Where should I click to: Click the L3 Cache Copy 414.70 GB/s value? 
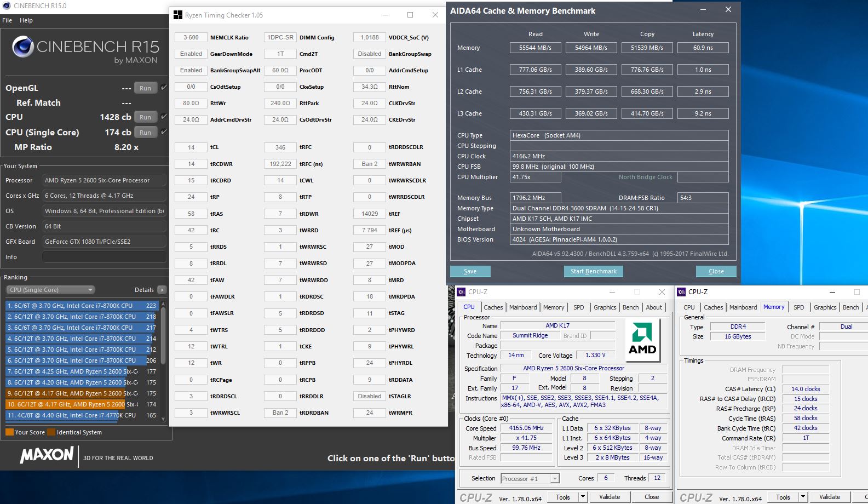point(647,113)
